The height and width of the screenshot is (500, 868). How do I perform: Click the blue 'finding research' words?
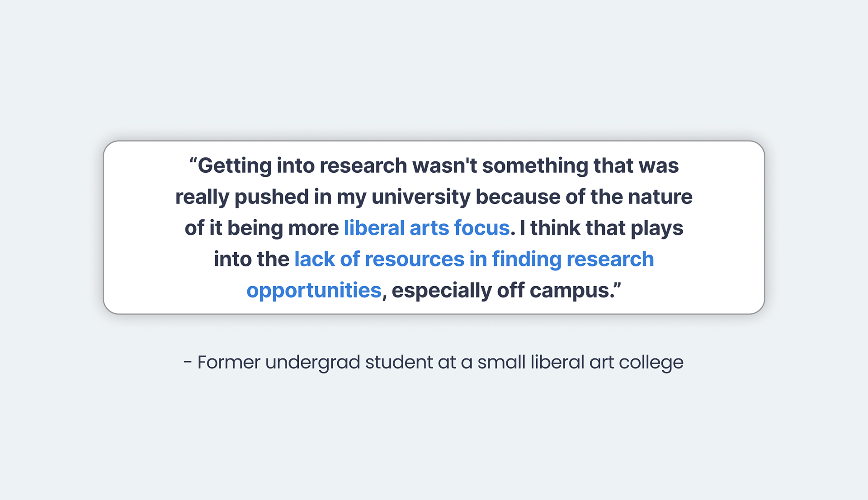pos(573,259)
